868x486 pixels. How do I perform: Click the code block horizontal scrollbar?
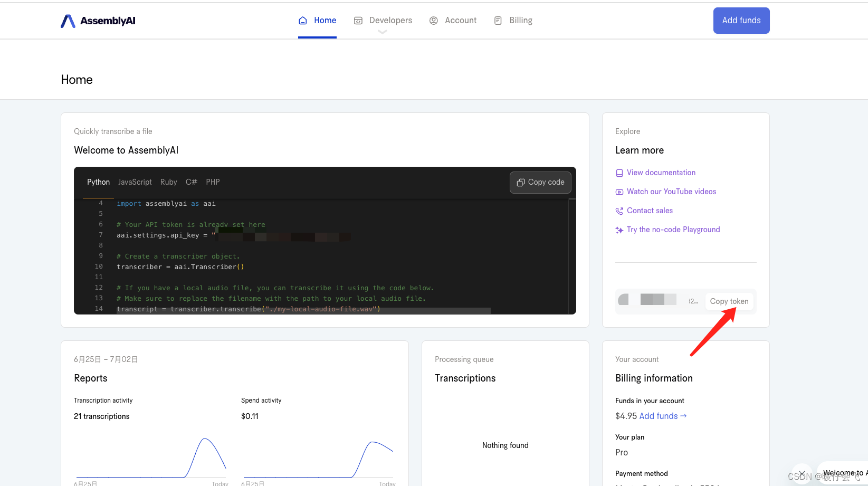[x=303, y=311]
